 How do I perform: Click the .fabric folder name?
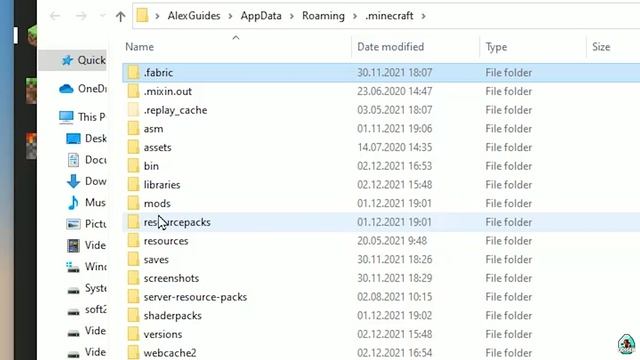pyautogui.click(x=158, y=73)
